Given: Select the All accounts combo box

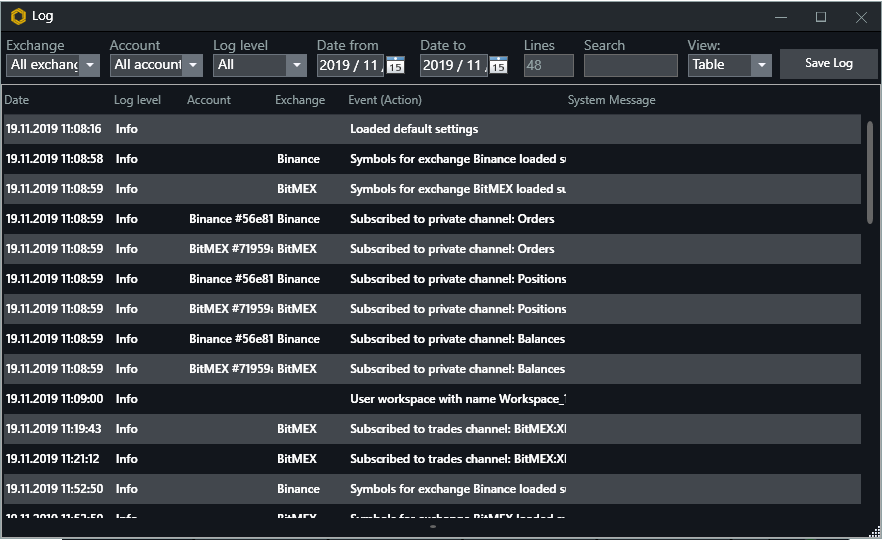Looking at the screenshot, I should (156, 65).
